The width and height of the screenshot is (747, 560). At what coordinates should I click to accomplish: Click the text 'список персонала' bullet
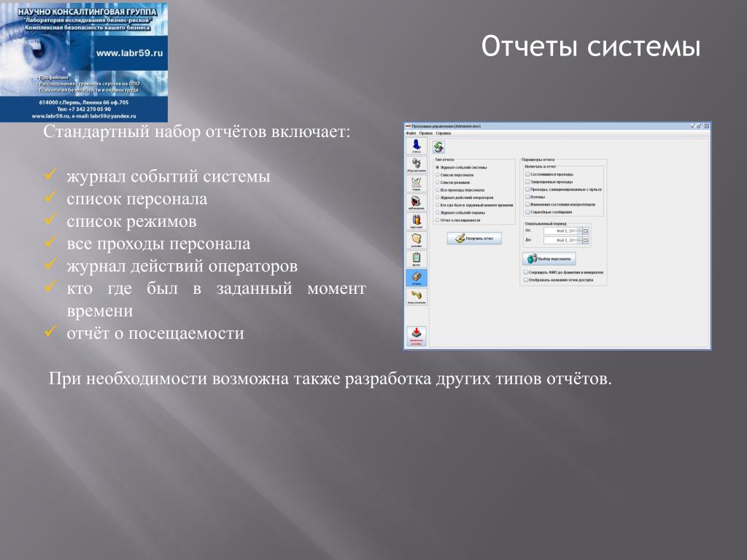pos(136,198)
